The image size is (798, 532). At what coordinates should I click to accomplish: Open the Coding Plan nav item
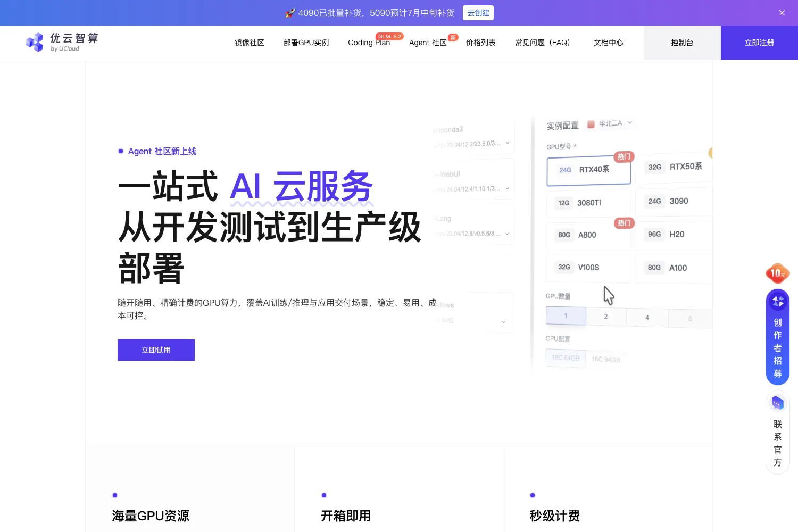tap(369, 43)
